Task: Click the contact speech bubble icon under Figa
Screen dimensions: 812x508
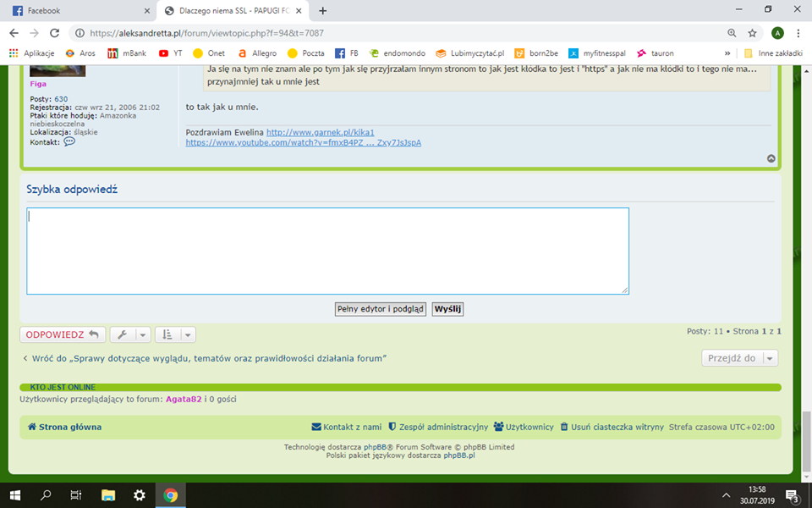Action: click(x=69, y=141)
